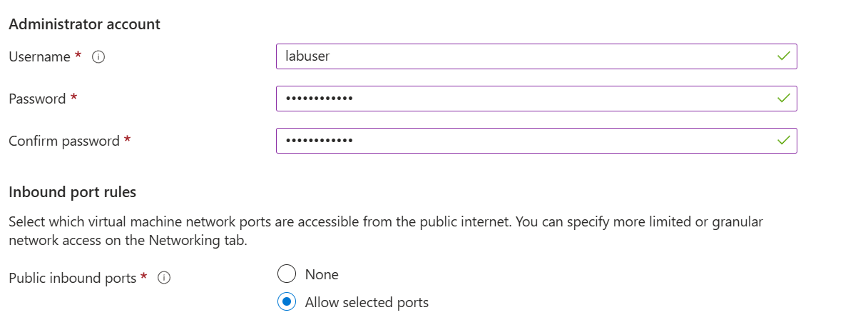Click the red asterisk next to Password
The height and width of the screenshot is (330, 868).
coord(73,99)
